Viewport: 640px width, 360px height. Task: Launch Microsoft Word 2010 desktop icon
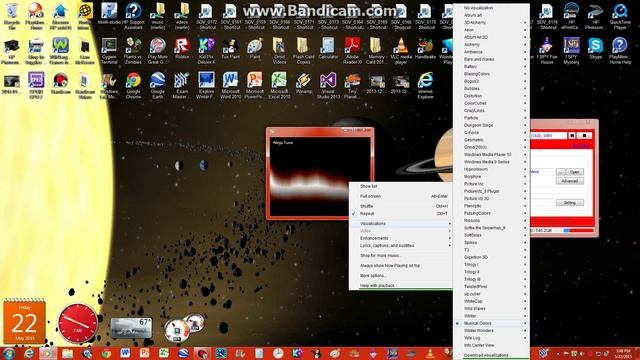click(231, 86)
